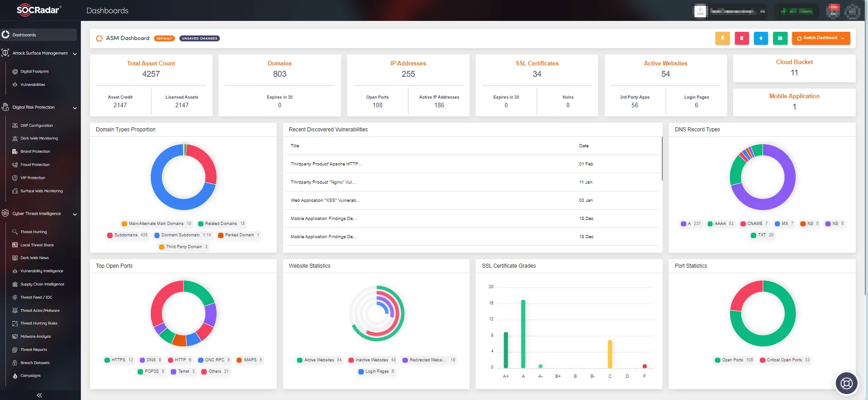Click the Malware Analysis icon
Image resolution: width=868 pixels, height=400 pixels.
tap(15, 336)
